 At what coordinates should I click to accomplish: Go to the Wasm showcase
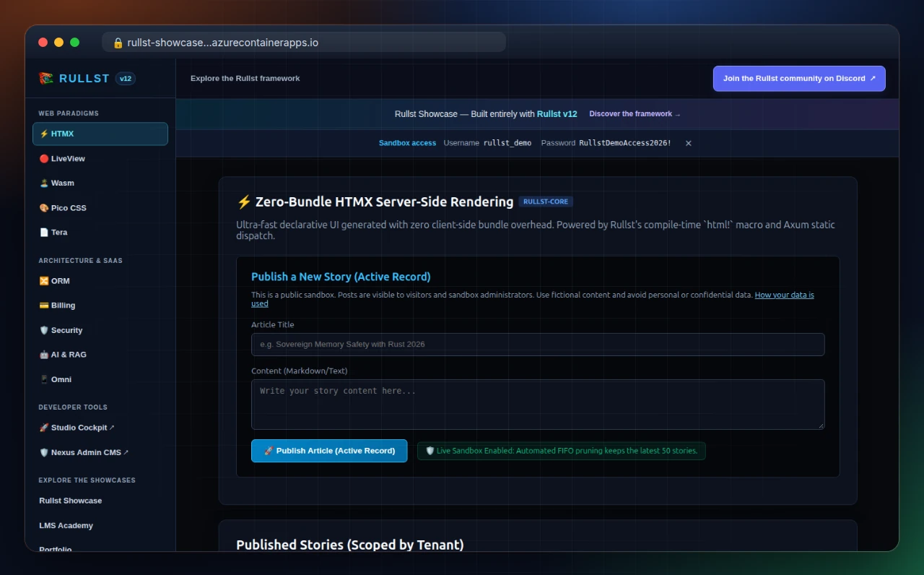(x=100, y=183)
